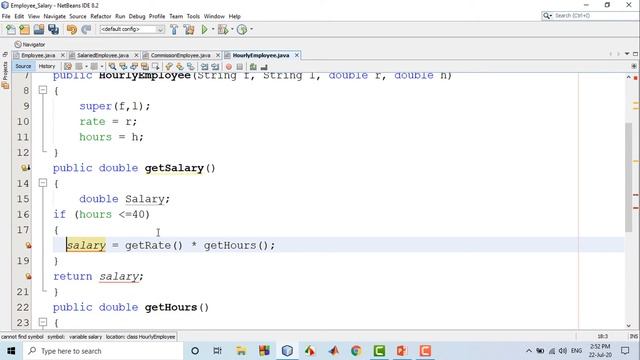Close the HourlyEmployee.java tab
Image resolution: width=640 pixels, height=360 pixels.
[297, 55]
